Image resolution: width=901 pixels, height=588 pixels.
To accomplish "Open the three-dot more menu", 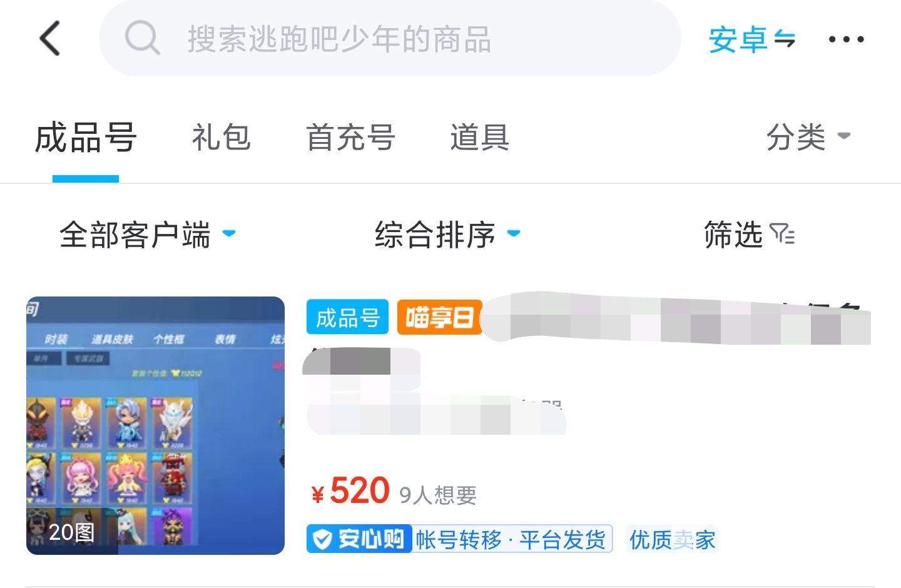I will pyautogui.click(x=846, y=39).
